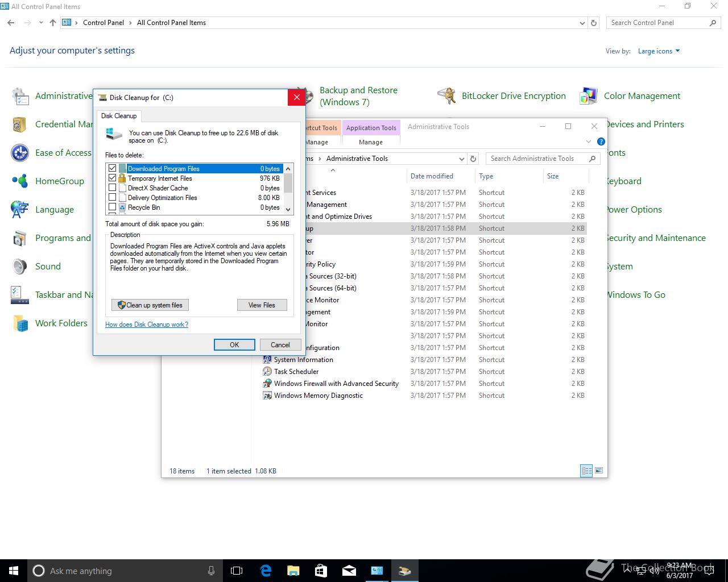Image resolution: width=728 pixels, height=582 pixels.
Task: Check Delivery Optimization Files checkbox
Action: pyautogui.click(x=113, y=198)
